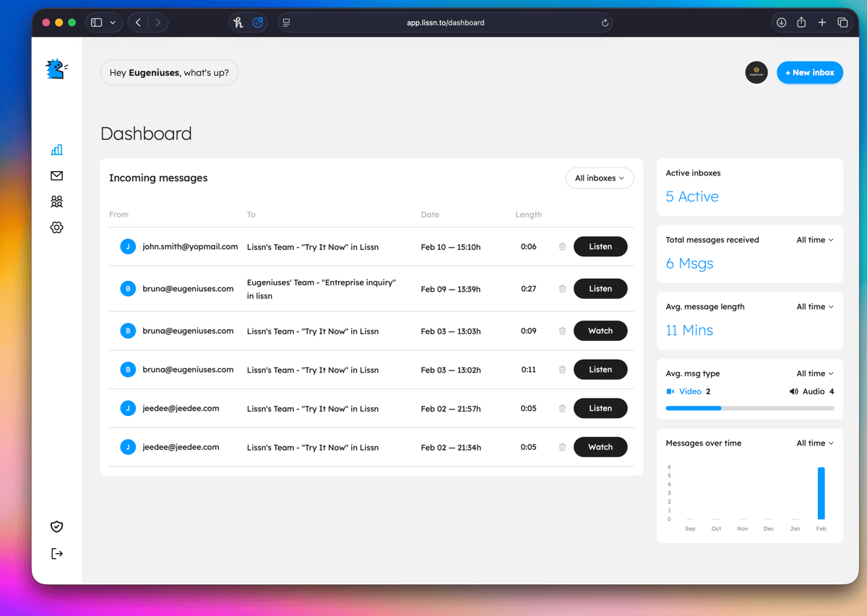Click the blue circular extension icon in toolbar
Image resolution: width=867 pixels, height=616 pixels.
(257, 23)
